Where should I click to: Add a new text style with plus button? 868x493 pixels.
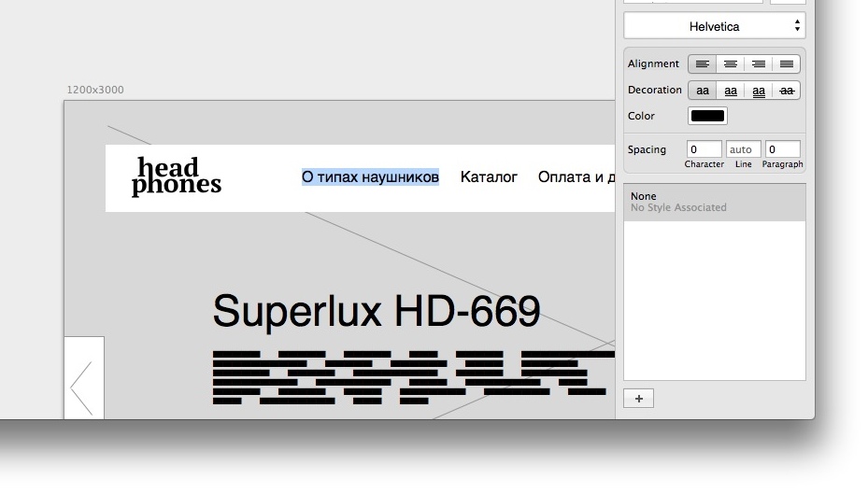[x=639, y=399]
